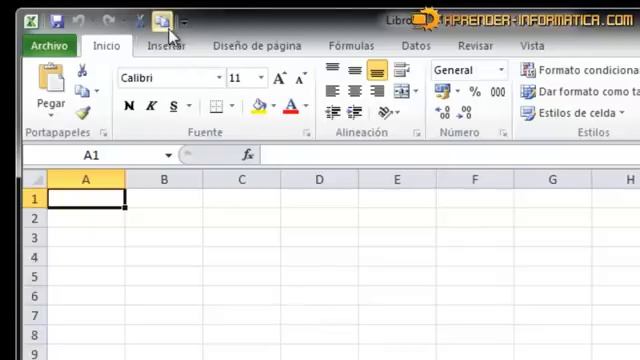Click the increase indent button
The height and width of the screenshot is (360, 640).
(355, 112)
